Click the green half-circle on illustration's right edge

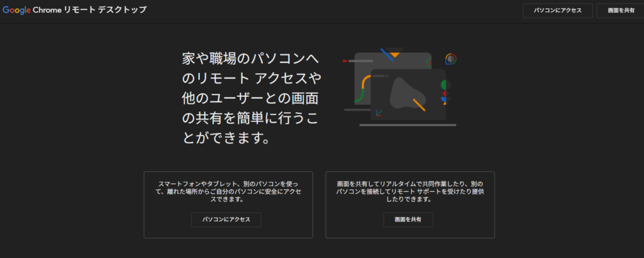pyautogui.click(x=444, y=84)
